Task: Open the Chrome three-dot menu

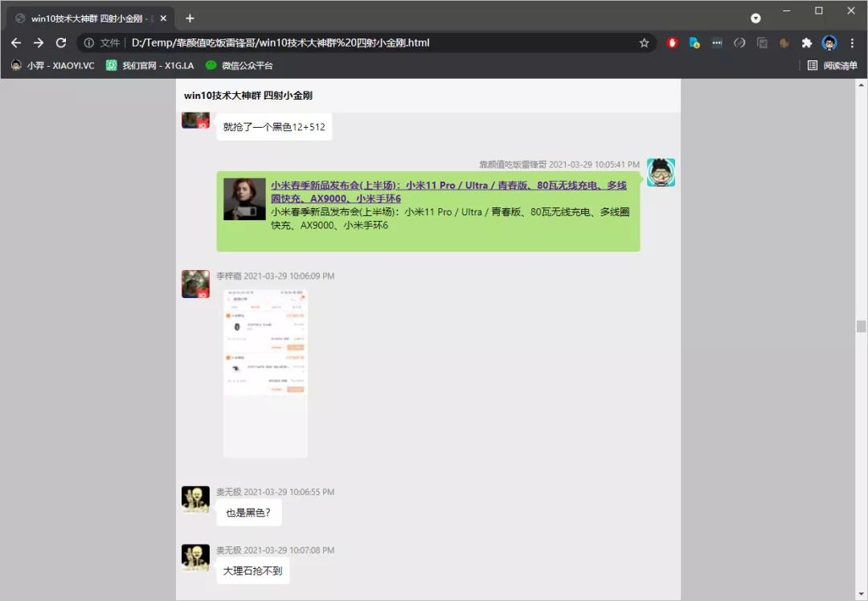Action: [852, 43]
